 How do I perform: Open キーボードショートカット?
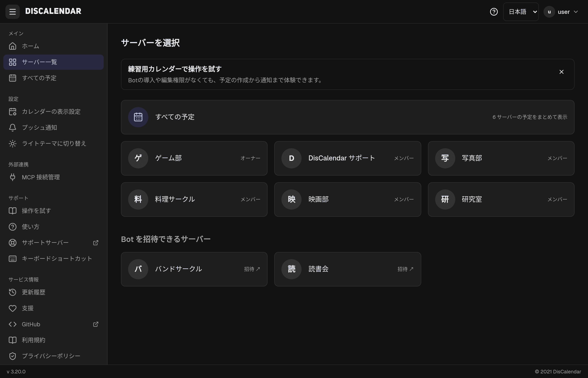54,259
